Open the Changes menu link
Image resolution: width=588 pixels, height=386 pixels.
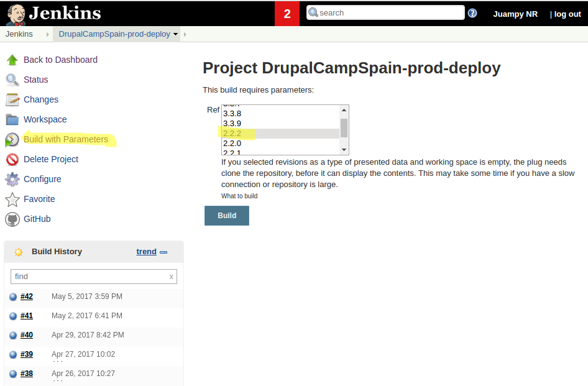pyautogui.click(x=41, y=100)
